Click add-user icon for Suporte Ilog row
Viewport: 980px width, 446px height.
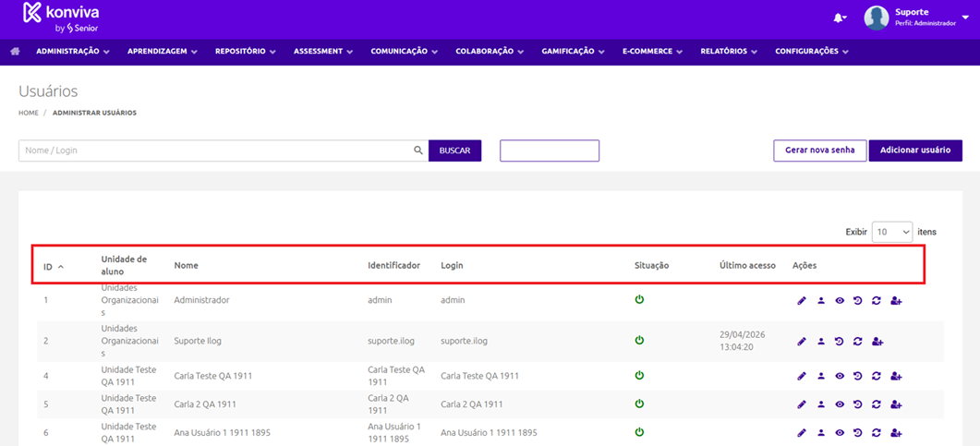click(877, 342)
